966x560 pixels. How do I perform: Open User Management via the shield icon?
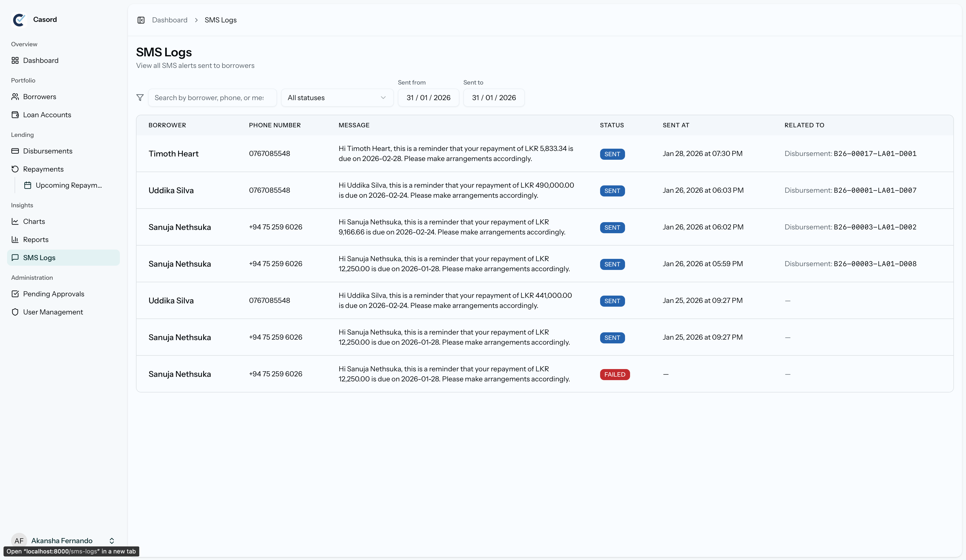click(15, 312)
